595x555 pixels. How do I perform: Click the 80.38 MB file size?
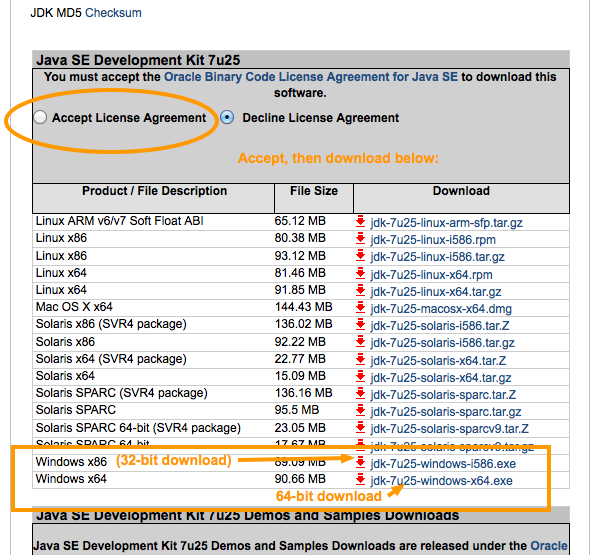tap(300, 238)
